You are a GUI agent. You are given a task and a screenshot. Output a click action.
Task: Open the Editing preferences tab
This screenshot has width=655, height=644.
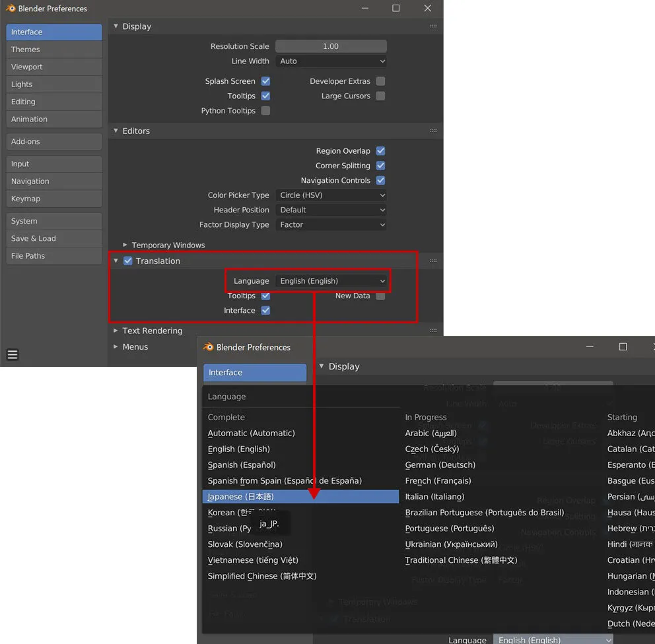54,102
